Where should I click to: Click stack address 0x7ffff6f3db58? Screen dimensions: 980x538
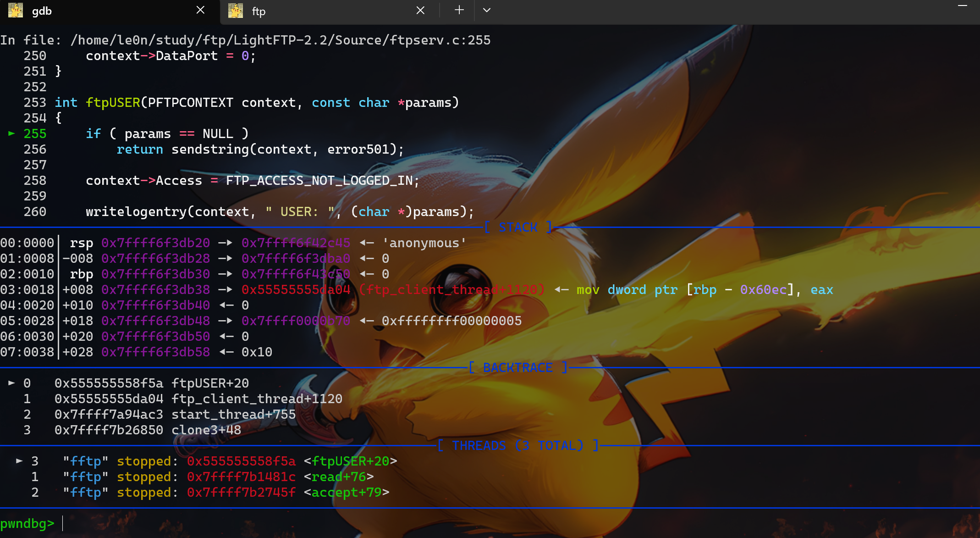point(155,352)
